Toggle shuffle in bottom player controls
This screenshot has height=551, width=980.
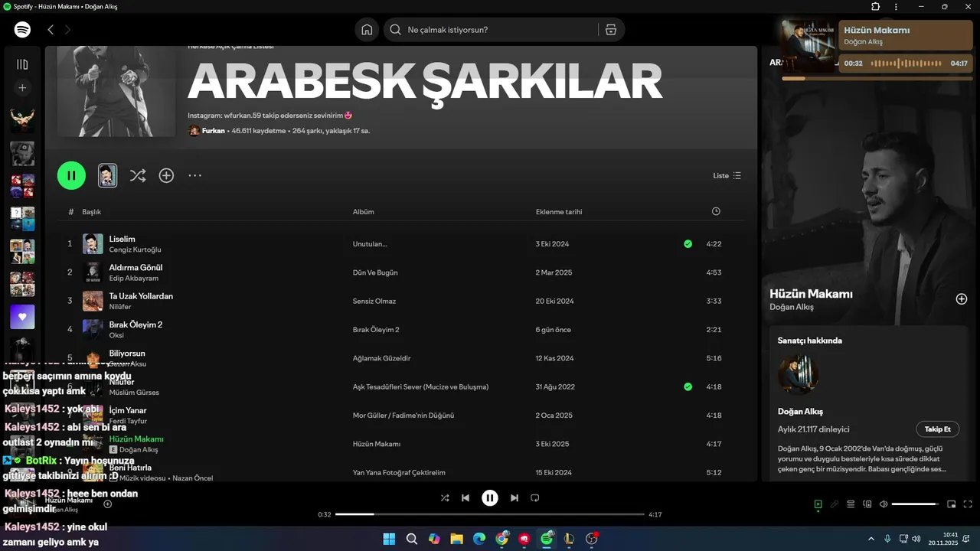[445, 498]
